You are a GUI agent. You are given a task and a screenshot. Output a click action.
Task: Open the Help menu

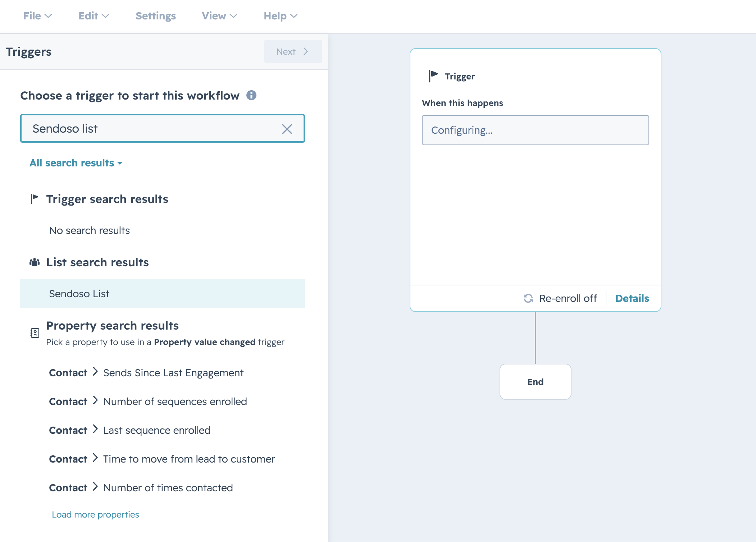tap(281, 16)
